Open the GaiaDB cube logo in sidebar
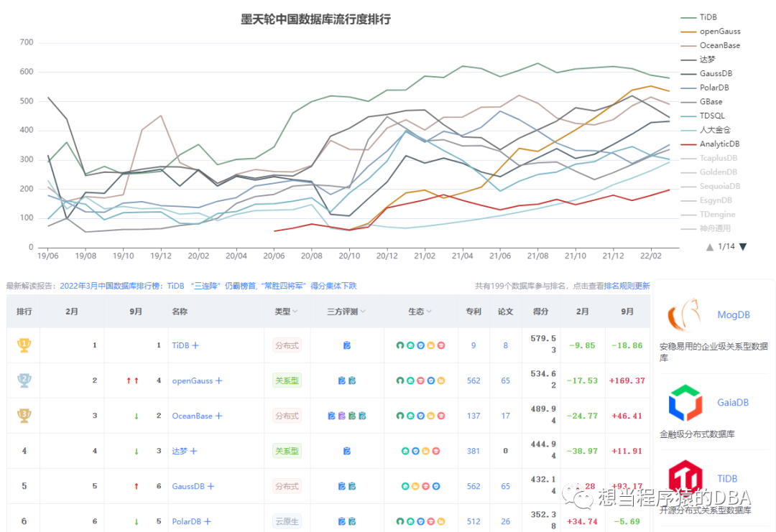This screenshot has height=532, width=776. point(685,403)
